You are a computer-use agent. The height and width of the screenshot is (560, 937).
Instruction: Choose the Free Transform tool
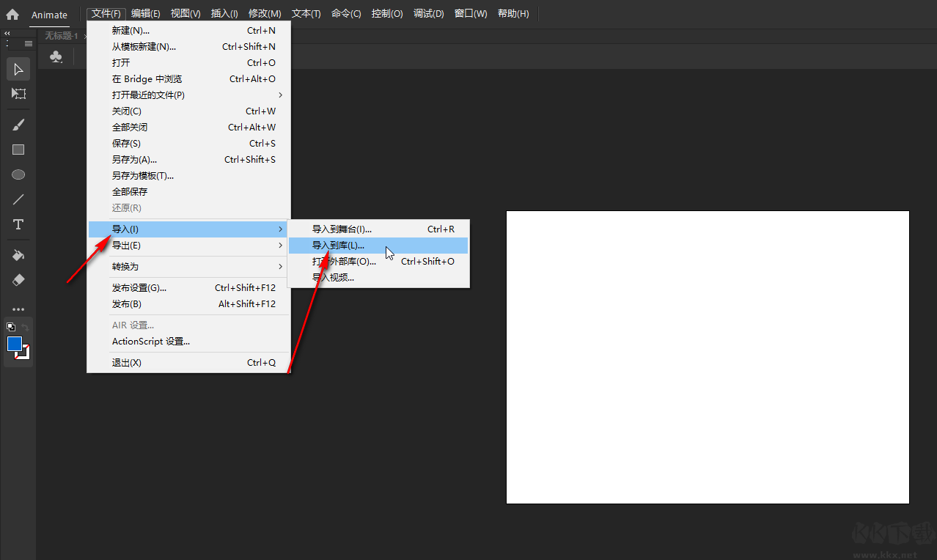(x=18, y=94)
